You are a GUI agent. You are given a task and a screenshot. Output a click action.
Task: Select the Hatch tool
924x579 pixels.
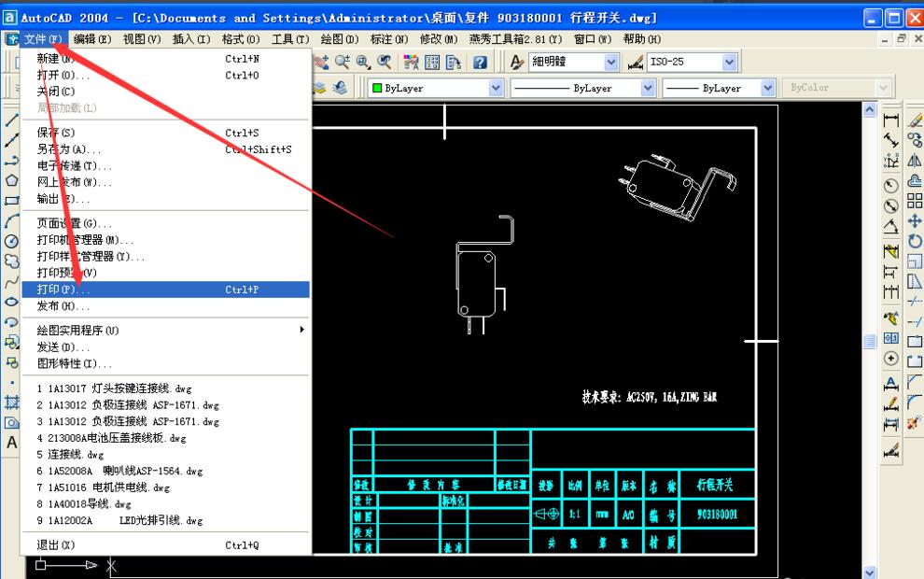coord(11,402)
